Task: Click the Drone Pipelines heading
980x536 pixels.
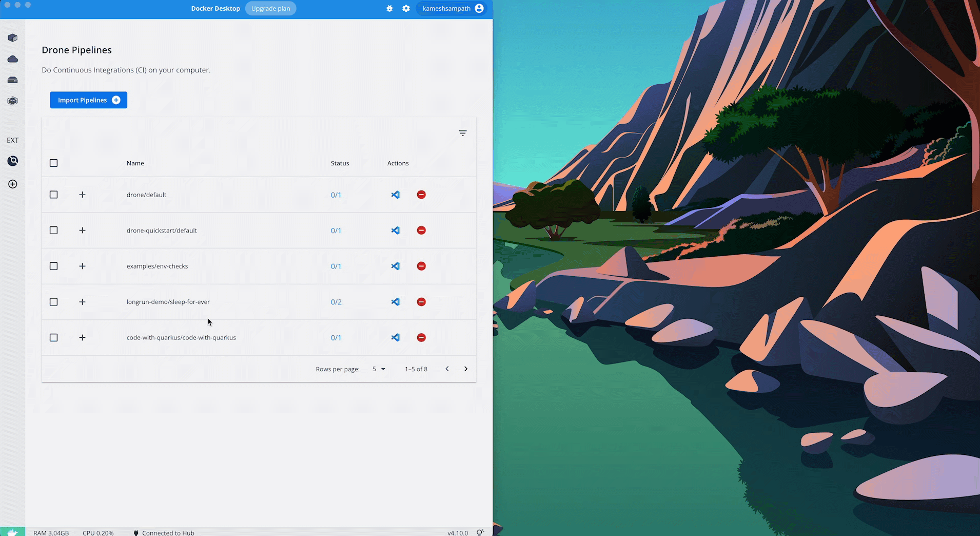Action: [76, 50]
